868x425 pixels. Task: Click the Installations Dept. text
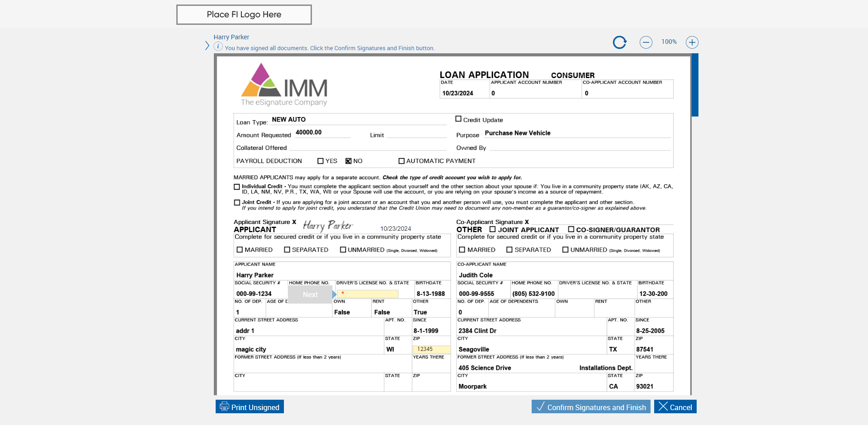tap(606, 368)
